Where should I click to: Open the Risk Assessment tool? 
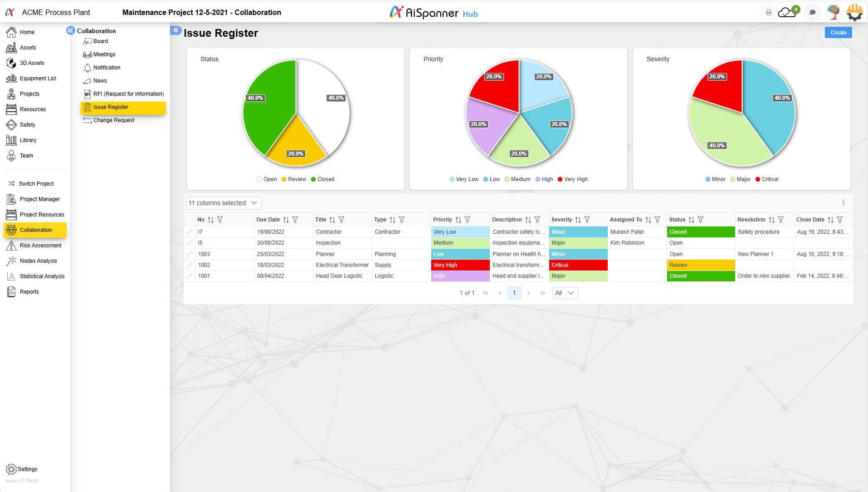(x=41, y=245)
